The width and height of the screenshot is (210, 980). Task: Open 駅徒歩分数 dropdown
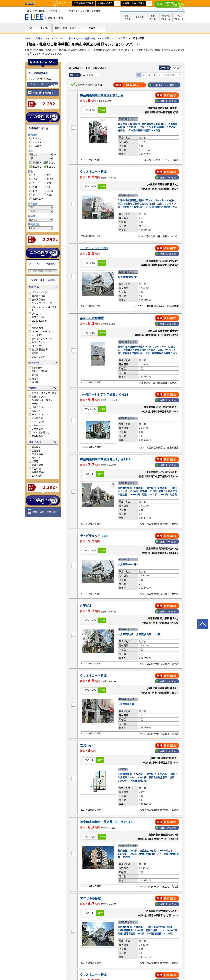pyautogui.click(x=40, y=228)
